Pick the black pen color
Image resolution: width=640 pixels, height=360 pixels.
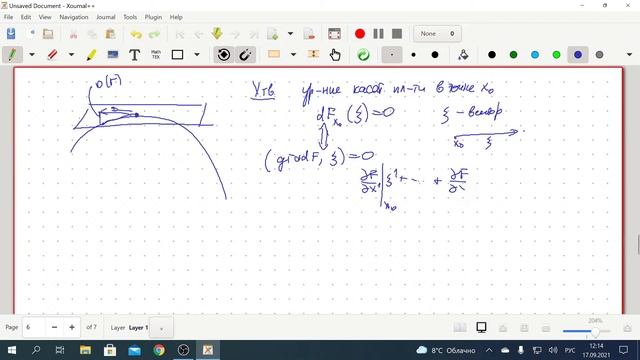(x=492, y=55)
